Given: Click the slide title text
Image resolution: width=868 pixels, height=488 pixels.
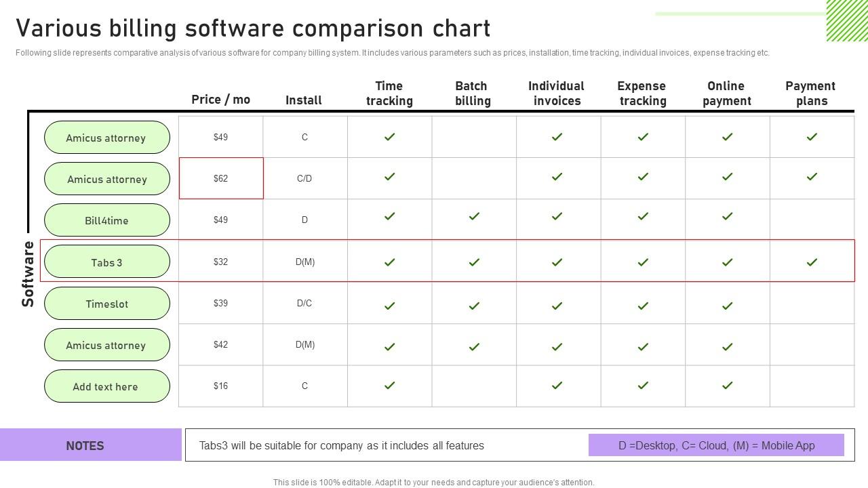Looking at the screenshot, I should pyautogui.click(x=253, y=28).
